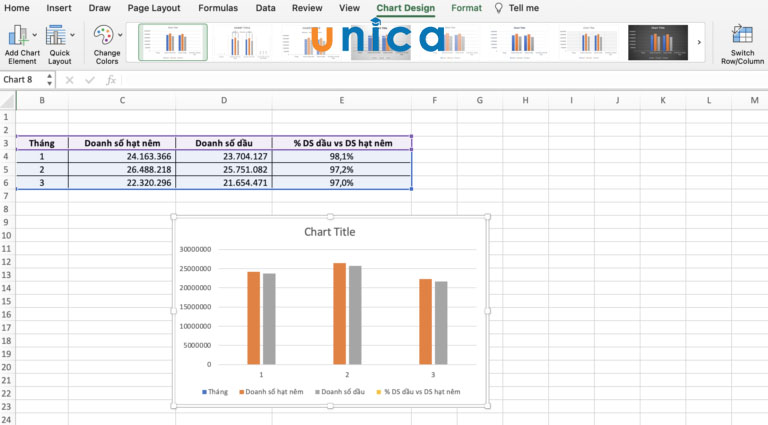Viewport: 768px width, 425px height.
Task: Switch to the Draw tab
Action: [99, 8]
